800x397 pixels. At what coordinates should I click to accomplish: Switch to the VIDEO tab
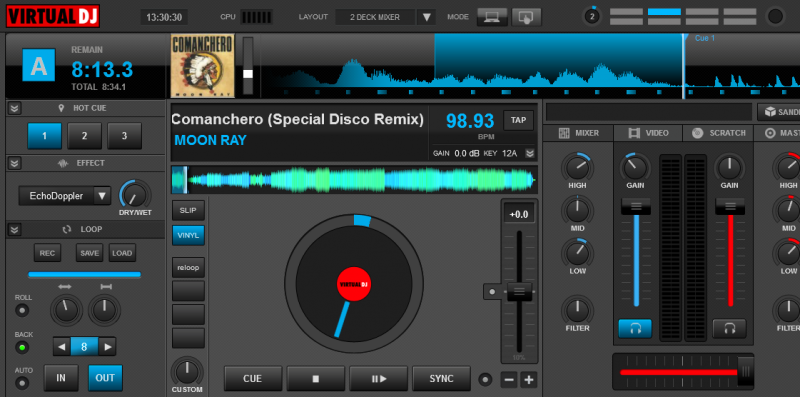click(x=648, y=133)
